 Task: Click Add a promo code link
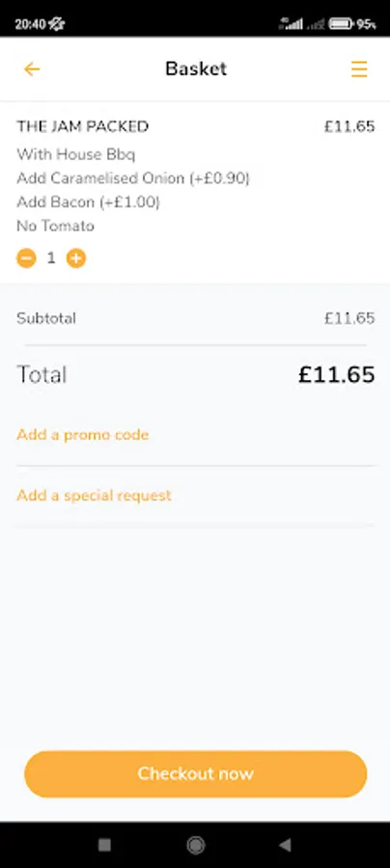point(83,435)
